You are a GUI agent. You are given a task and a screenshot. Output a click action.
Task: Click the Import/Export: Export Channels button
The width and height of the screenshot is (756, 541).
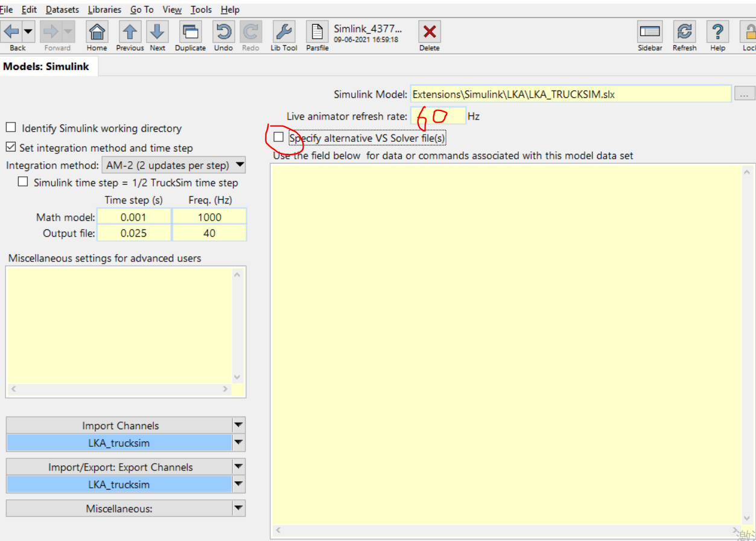pos(120,467)
